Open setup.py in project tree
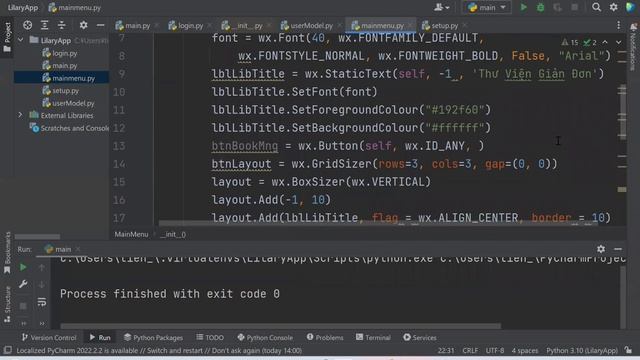Screen dimensions: 640x360 coord(60,91)
